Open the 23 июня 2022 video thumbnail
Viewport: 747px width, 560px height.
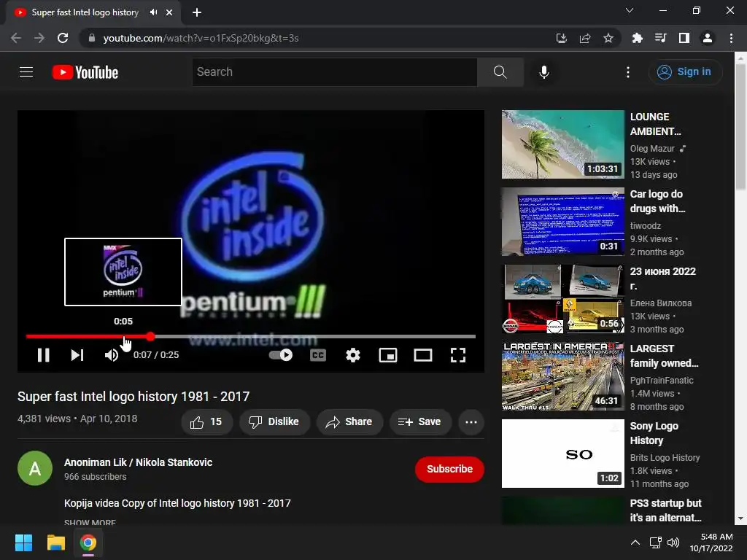tap(562, 299)
